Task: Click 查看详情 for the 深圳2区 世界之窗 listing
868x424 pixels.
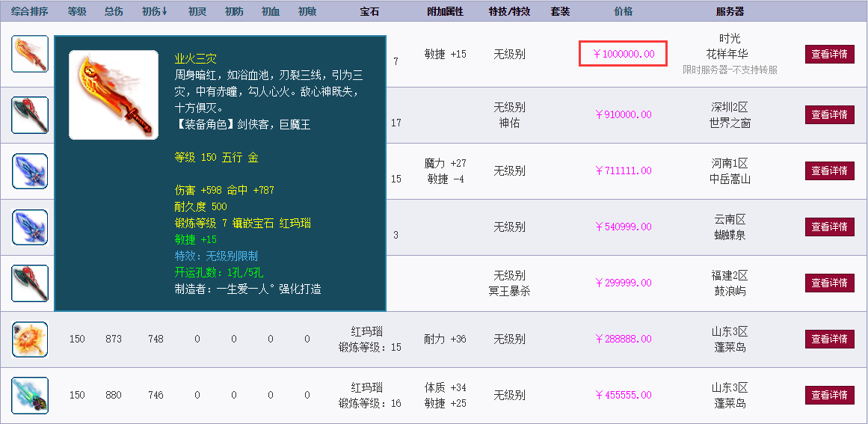Action: pos(830,114)
